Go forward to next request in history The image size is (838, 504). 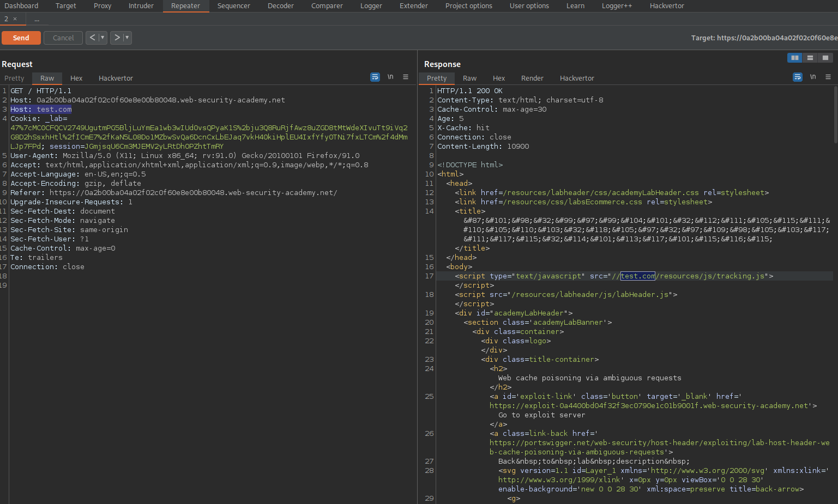[117, 38]
